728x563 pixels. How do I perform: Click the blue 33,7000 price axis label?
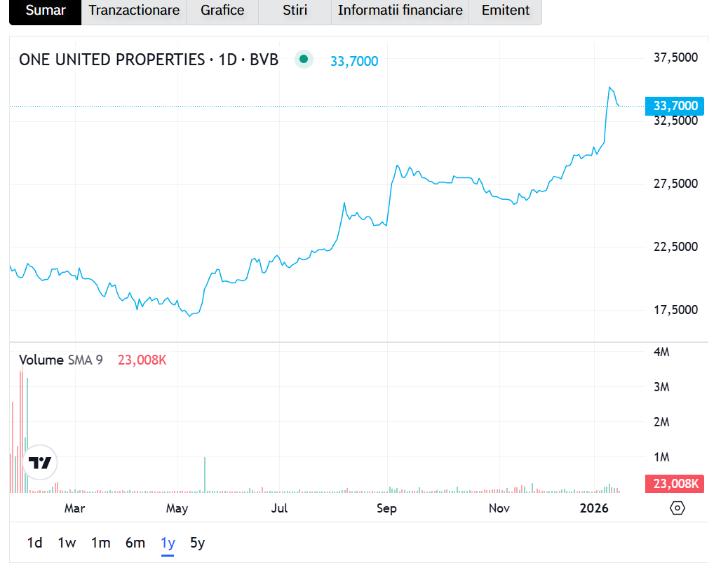675,106
